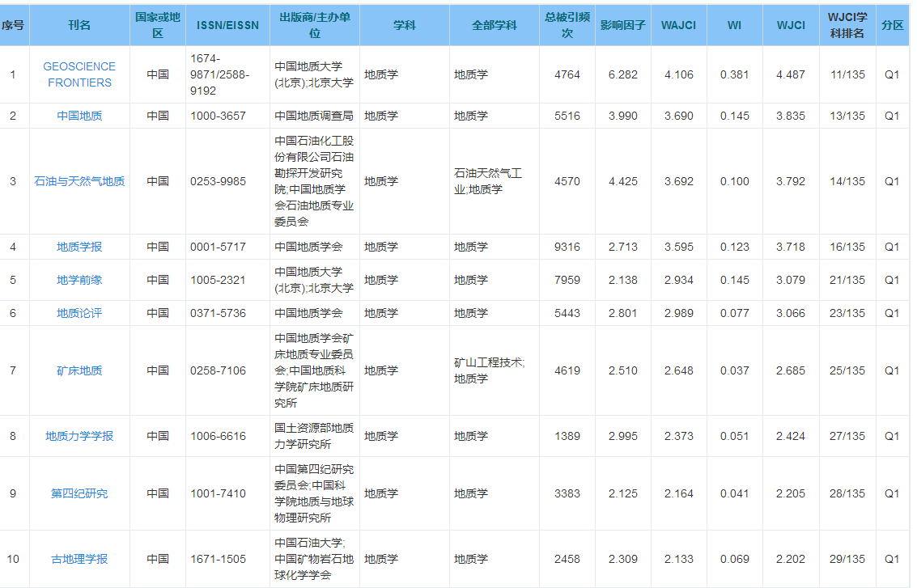The image size is (917, 588).
Task: Click ranking cell 13/135
Action: coord(847,116)
